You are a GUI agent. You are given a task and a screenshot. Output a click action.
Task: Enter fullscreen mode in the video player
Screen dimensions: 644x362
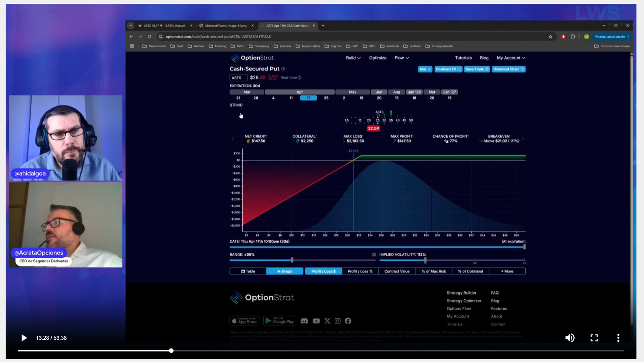pyautogui.click(x=594, y=338)
